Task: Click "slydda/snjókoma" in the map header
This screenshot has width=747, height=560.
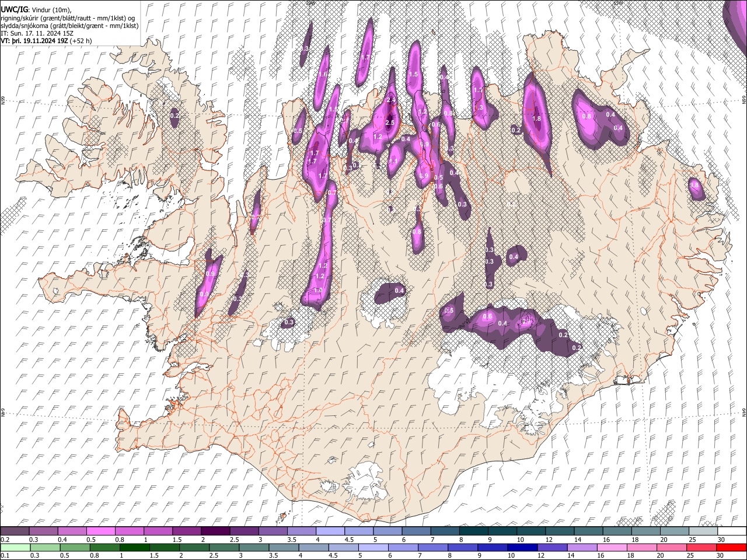Action: pos(25,26)
